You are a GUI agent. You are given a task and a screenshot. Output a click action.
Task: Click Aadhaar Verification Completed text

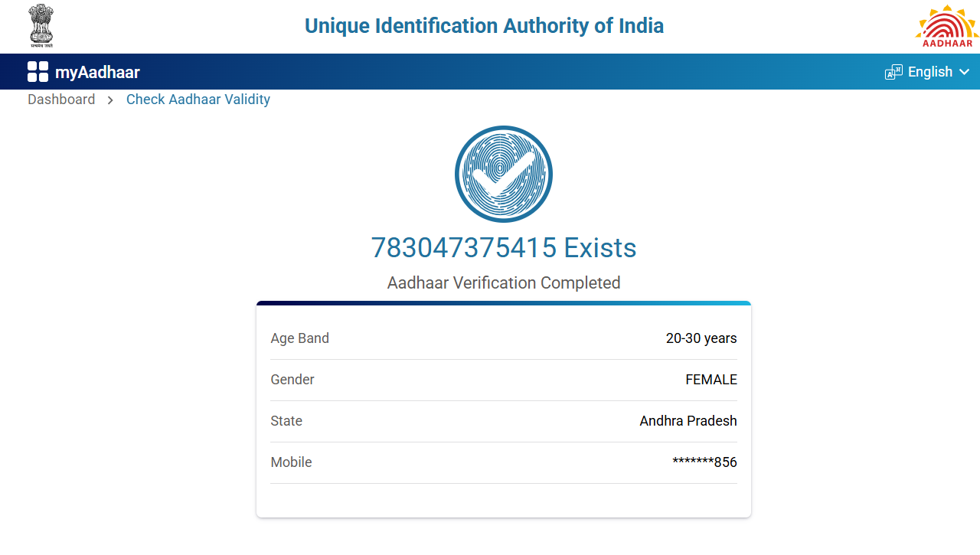pyautogui.click(x=504, y=283)
